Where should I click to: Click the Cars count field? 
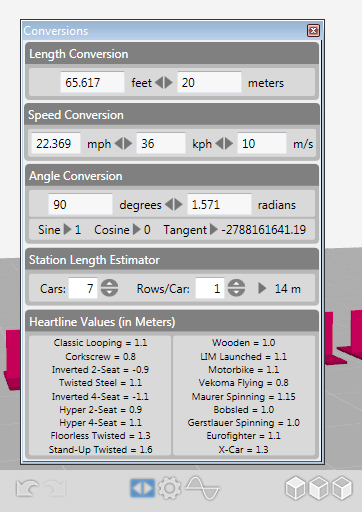(x=83, y=288)
